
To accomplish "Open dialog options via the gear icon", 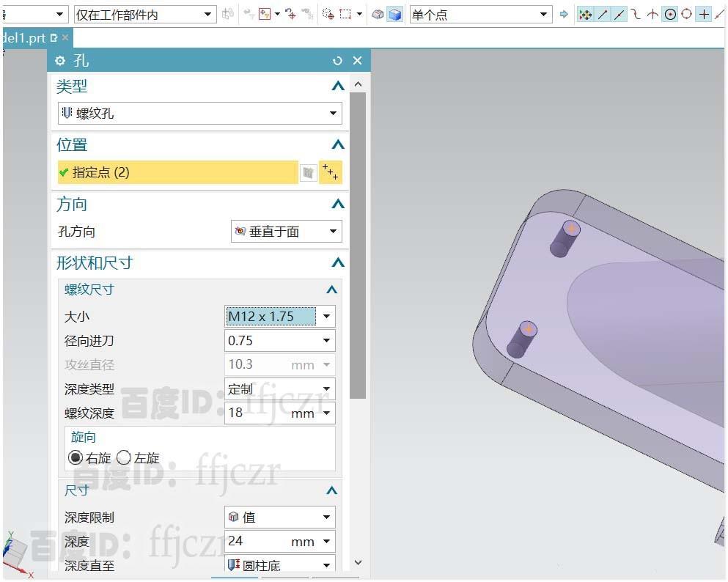I will coord(59,61).
